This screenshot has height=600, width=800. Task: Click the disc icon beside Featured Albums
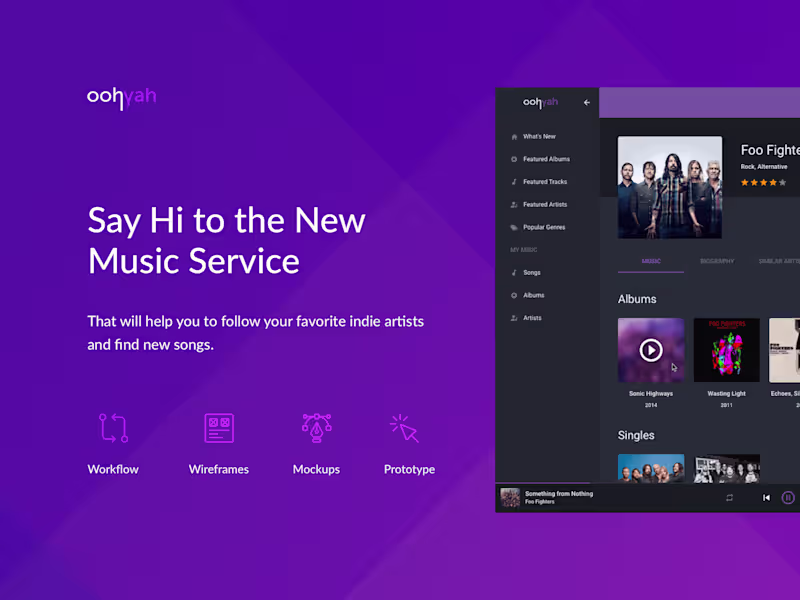point(514,159)
